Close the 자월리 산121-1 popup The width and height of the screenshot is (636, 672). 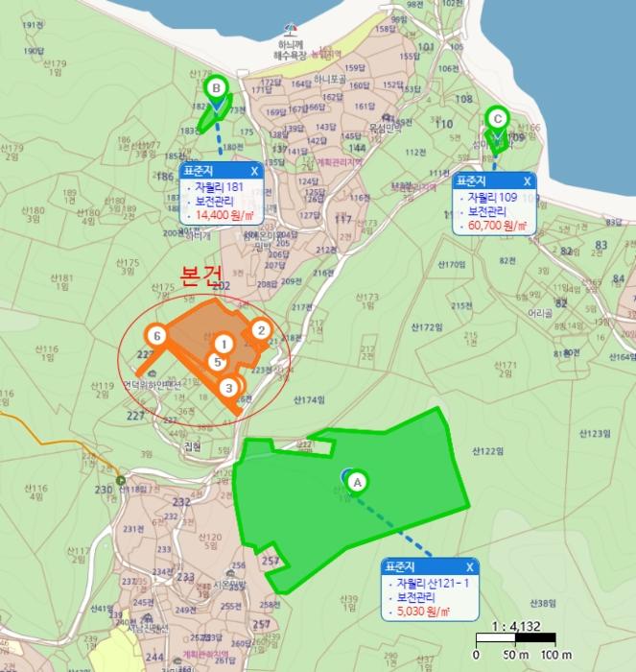tap(470, 567)
